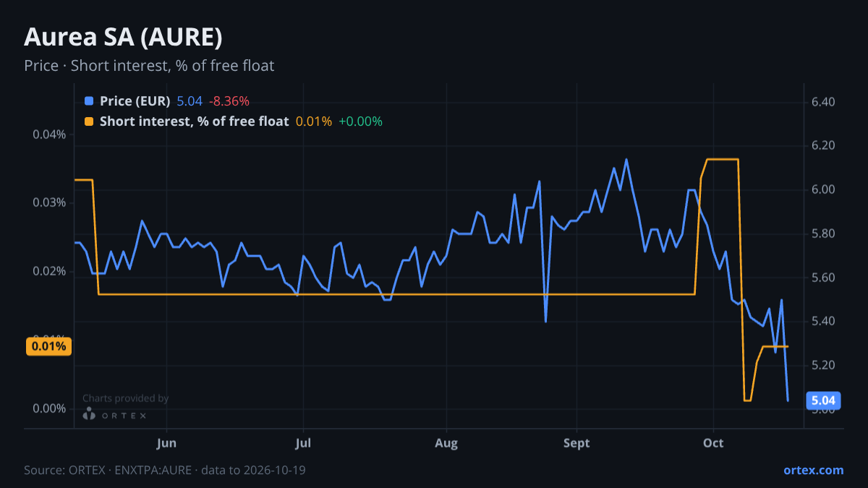Click the 0.02% left axis label
Viewport: 868px width, 488px height.
(x=50, y=271)
